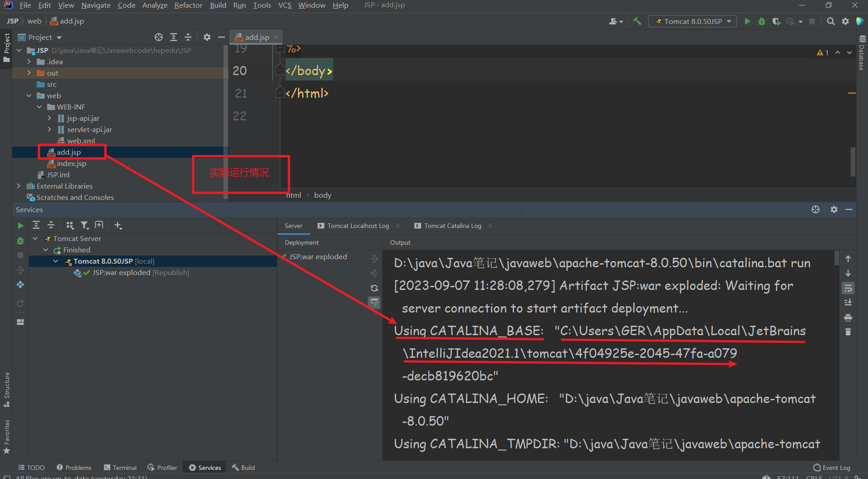The height and width of the screenshot is (479, 868).
Task: Build project with hammer icon
Action: [x=637, y=21]
